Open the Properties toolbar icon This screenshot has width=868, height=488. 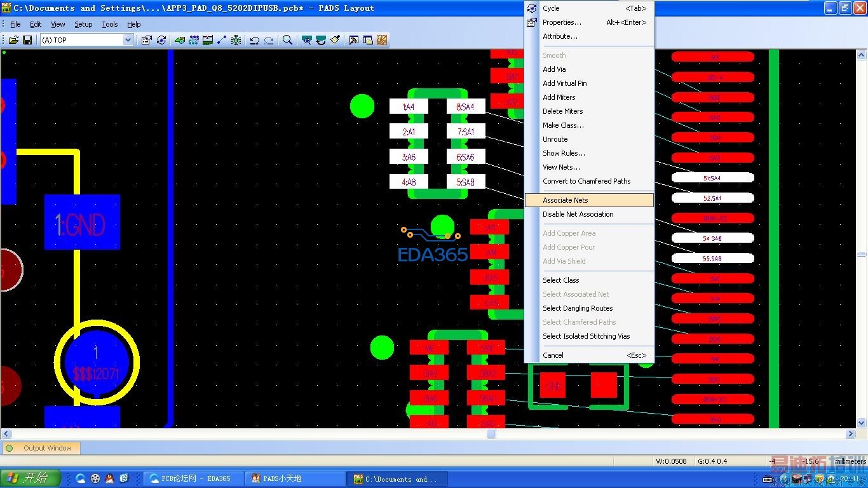146,40
